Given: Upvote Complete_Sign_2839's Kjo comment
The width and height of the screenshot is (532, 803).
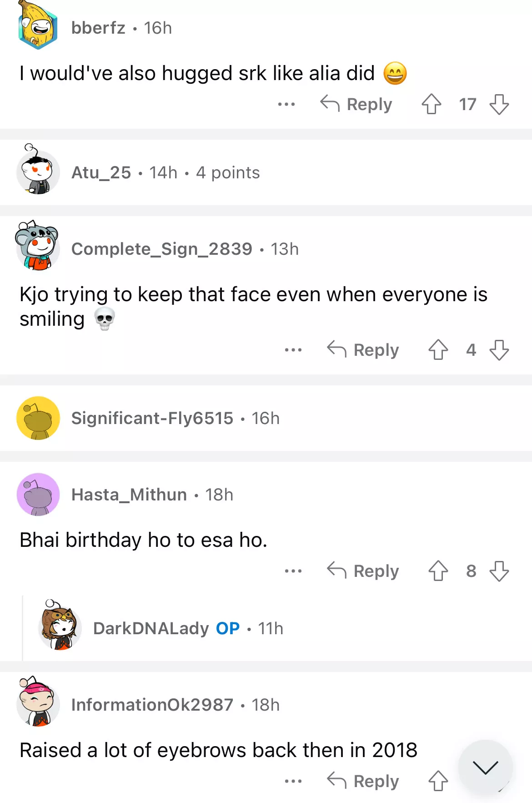Looking at the screenshot, I should coord(438,350).
